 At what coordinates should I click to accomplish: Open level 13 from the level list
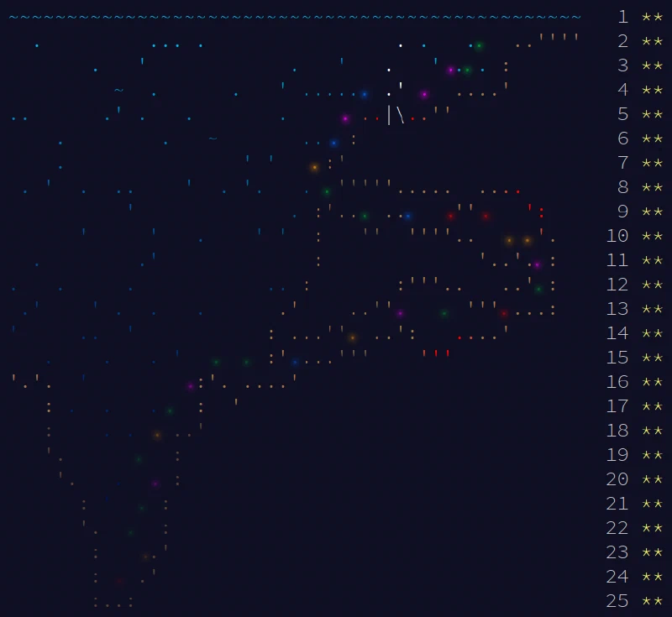(x=617, y=309)
